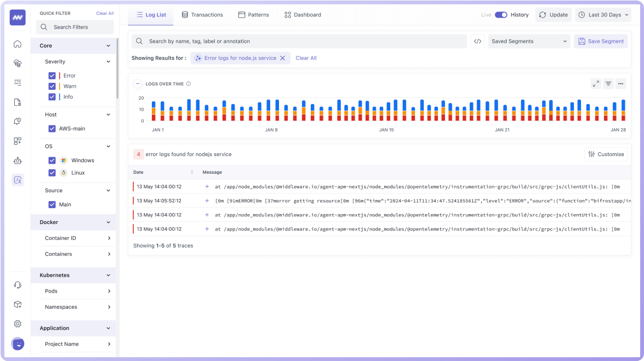Switch to the Patterns tab
The width and height of the screenshot is (644, 361).
[x=253, y=15]
